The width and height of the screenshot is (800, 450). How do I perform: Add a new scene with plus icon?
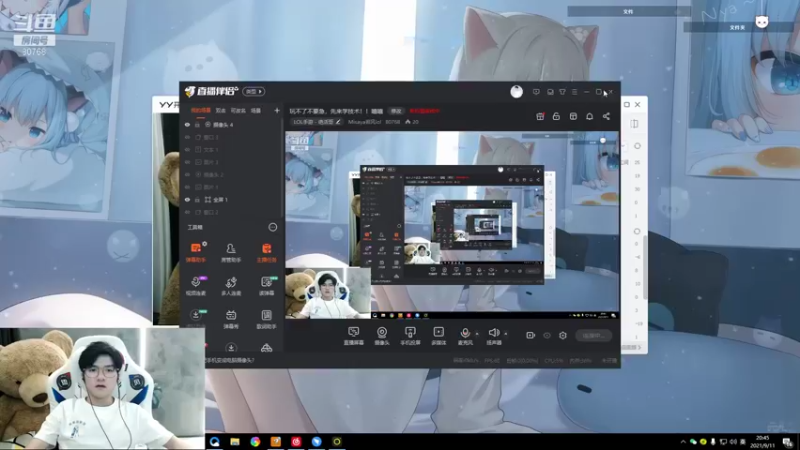point(277,110)
